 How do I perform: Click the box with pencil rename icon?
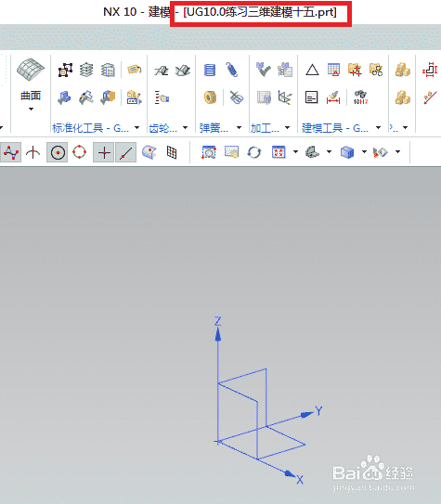click(134, 97)
